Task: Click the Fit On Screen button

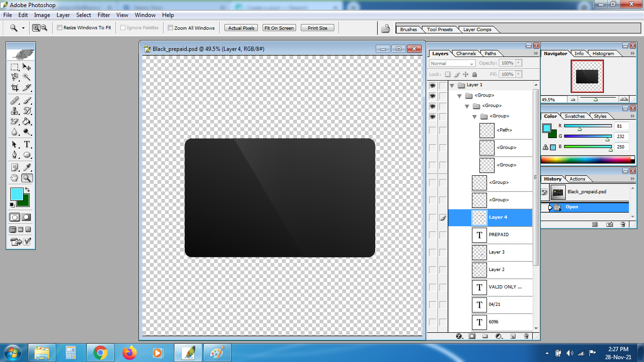Action: [279, 28]
